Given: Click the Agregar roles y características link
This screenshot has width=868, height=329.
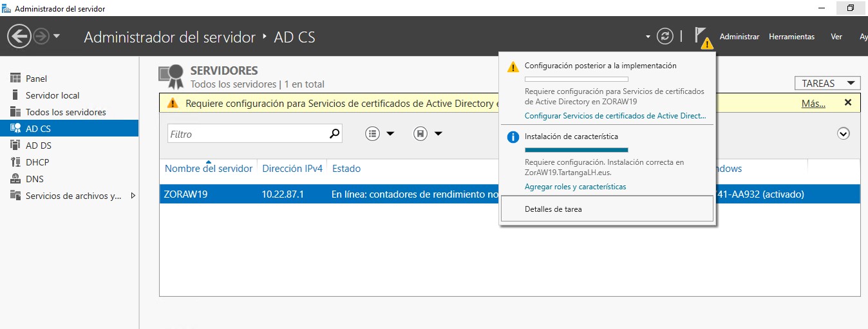Looking at the screenshot, I should coord(575,187).
